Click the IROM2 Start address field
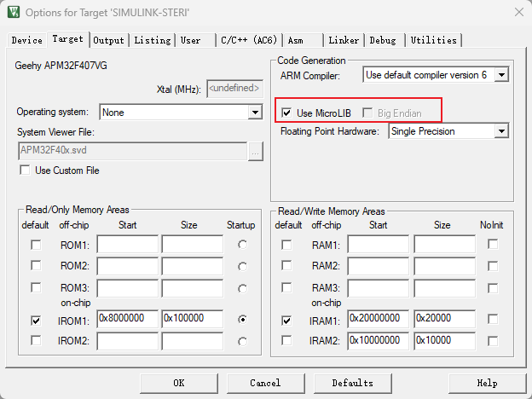Viewport: 532px width, 399px height. (x=128, y=341)
